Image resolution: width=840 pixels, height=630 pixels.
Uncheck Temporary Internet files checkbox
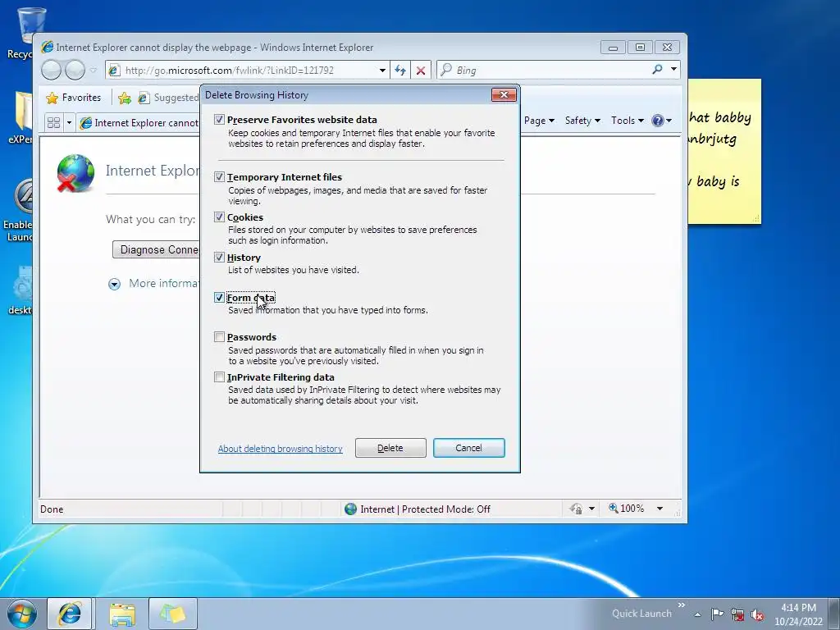[219, 177]
